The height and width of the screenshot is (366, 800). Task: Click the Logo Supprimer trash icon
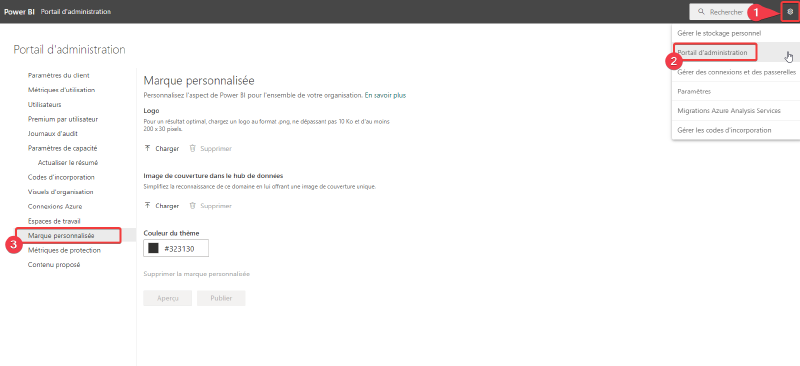tap(192, 149)
